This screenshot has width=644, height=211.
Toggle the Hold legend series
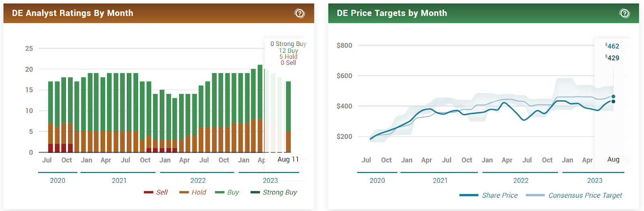[193, 192]
